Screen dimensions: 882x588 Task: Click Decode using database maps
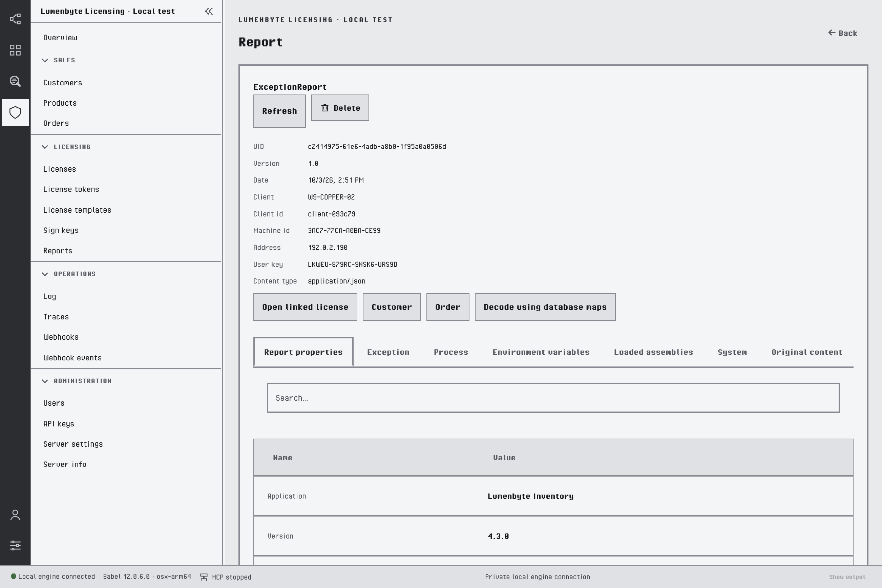545,307
